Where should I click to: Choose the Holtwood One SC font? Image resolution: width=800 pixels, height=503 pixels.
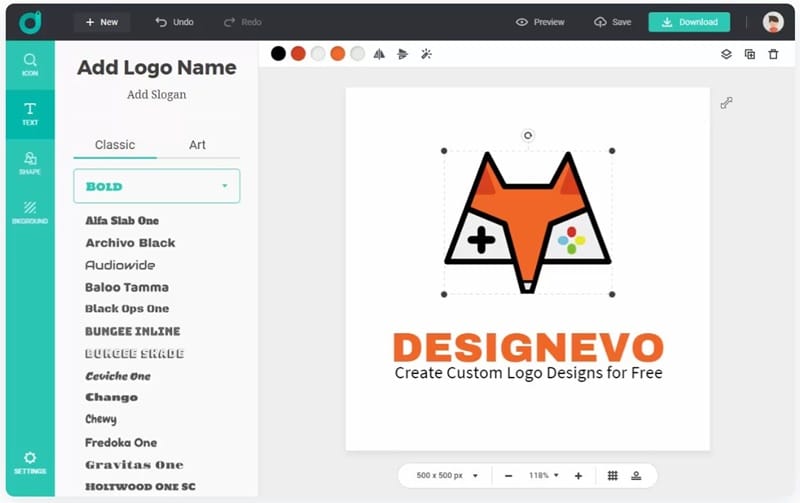(140, 487)
